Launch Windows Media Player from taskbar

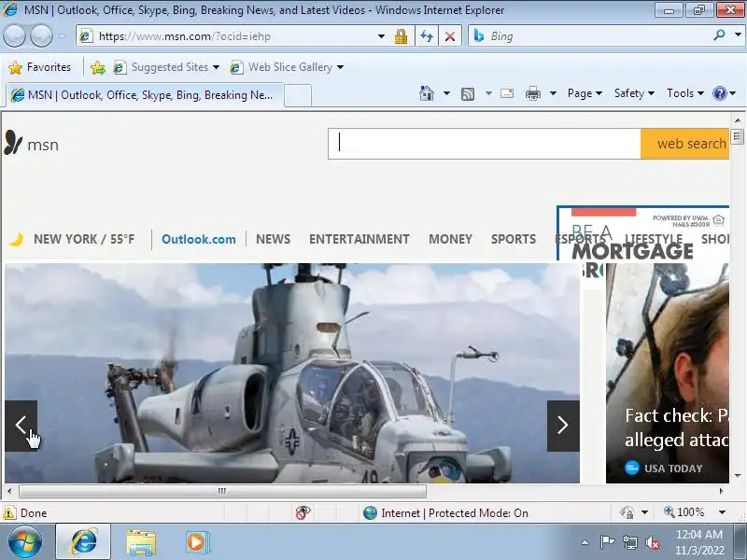tap(196, 542)
